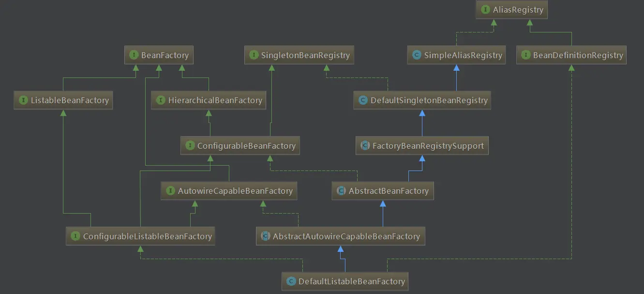Click the class icon on DefaultListableBeanFactory
Screen dimensions: 644x294
[x=291, y=281]
